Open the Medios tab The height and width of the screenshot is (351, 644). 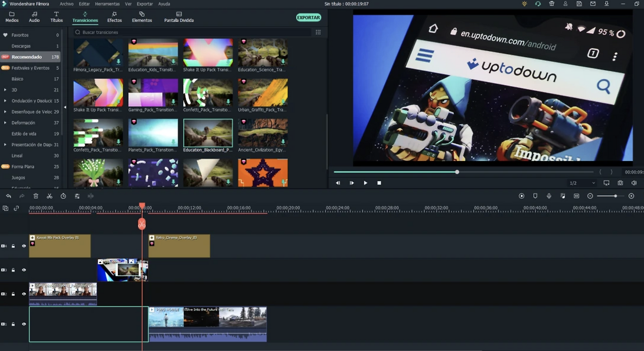(x=12, y=17)
